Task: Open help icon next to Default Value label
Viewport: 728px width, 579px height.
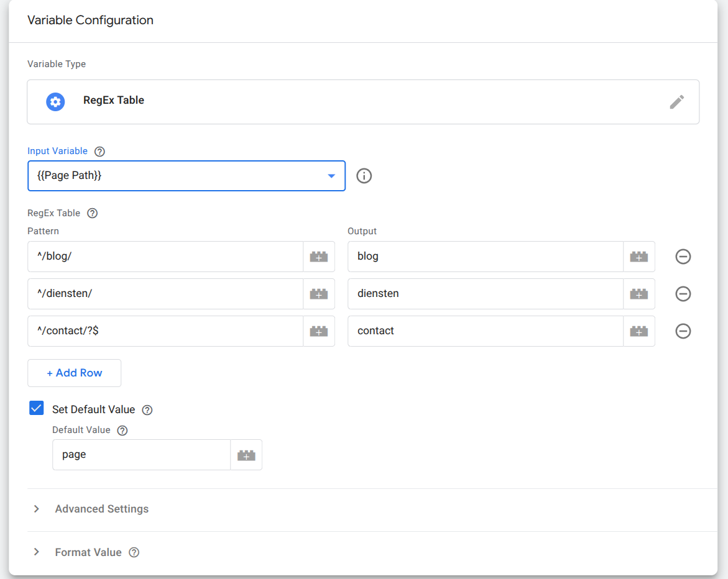Action: (x=122, y=431)
